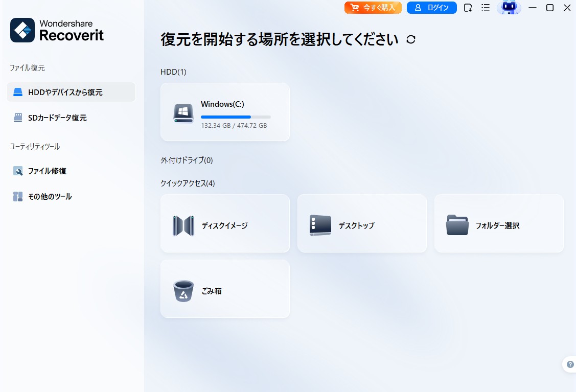Select the Windows(C:) drive card to scan
The height and width of the screenshot is (392, 576).
(225, 111)
